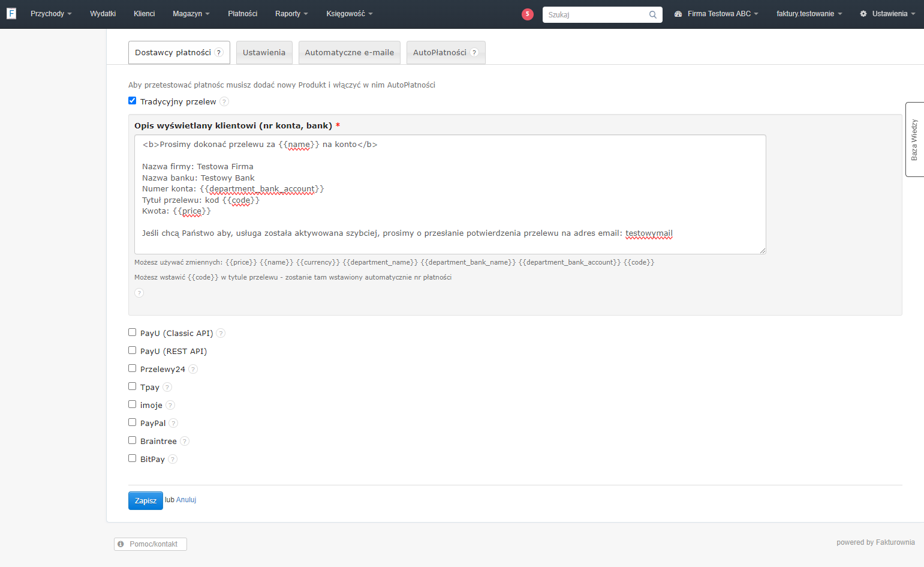924x567 pixels.
Task: Click inside the transfer description textarea
Action: click(x=450, y=194)
